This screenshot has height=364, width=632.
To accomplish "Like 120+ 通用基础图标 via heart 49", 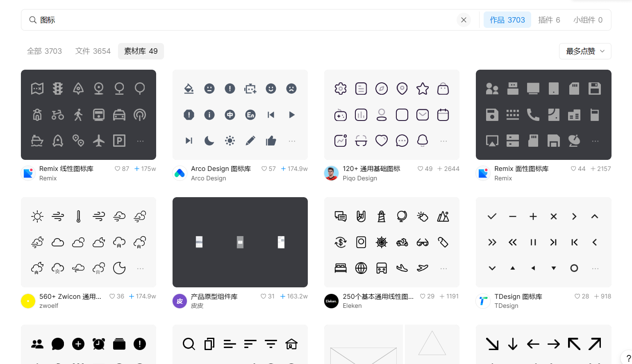I will click(x=425, y=169).
